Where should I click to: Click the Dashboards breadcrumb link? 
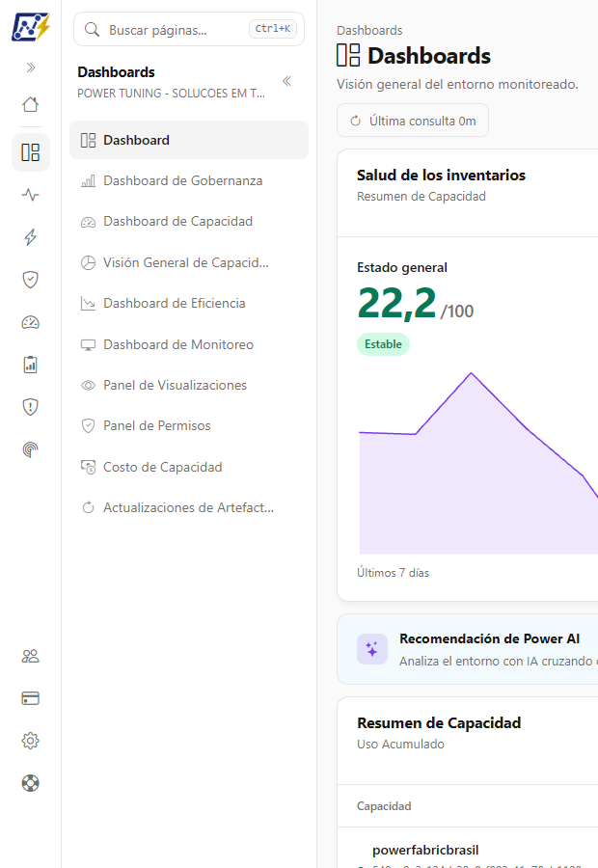(369, 31)
